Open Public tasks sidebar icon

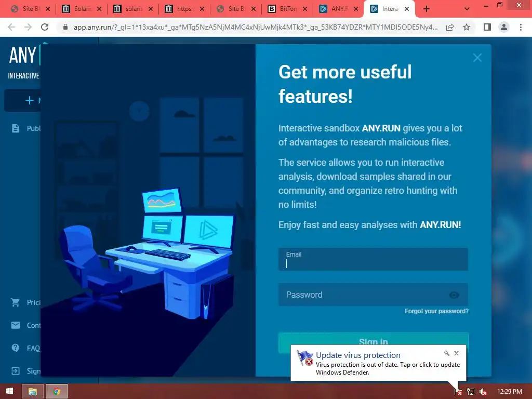(x=16, y=128)
